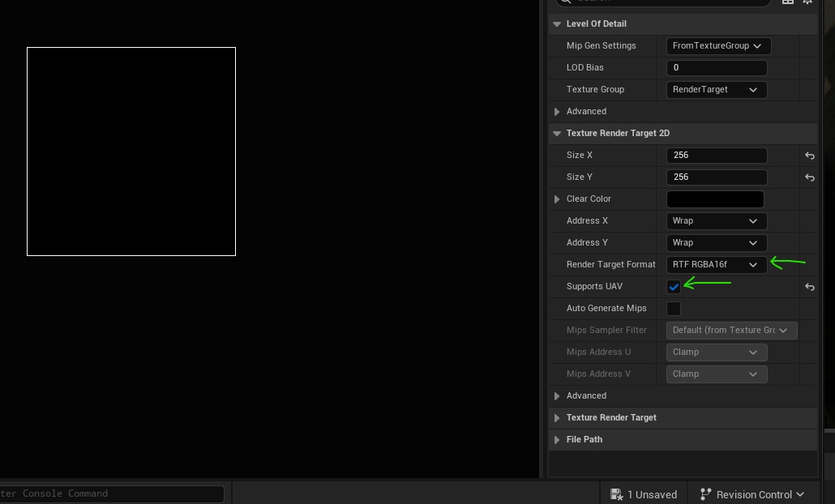Screen dimensions: 835x504
Task: Open the Address Y Wrap dropdown
Action: tap(717, 243)
